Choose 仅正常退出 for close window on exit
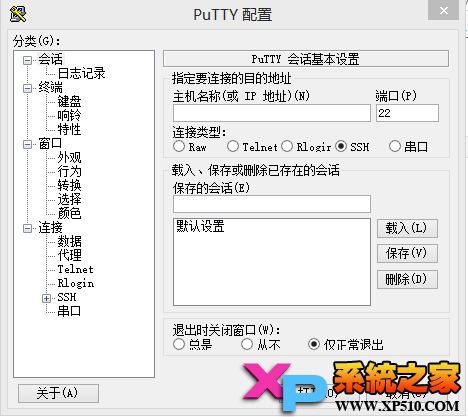 coord(314,344)
